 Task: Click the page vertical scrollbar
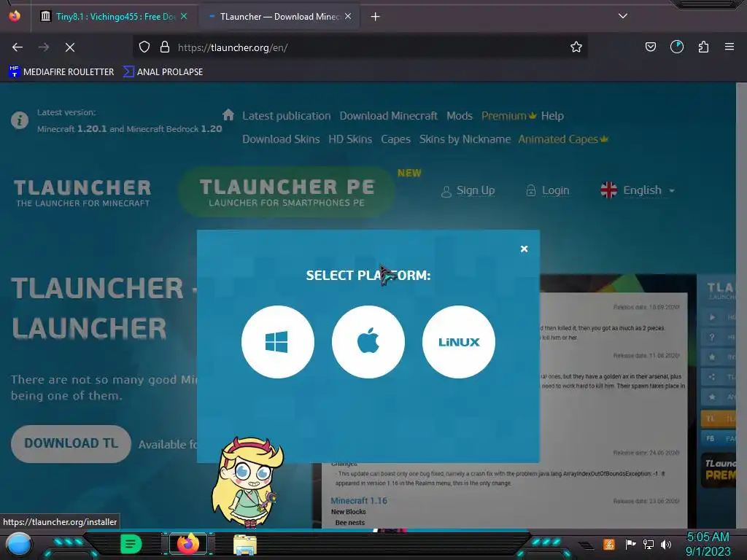click(741, 305)
